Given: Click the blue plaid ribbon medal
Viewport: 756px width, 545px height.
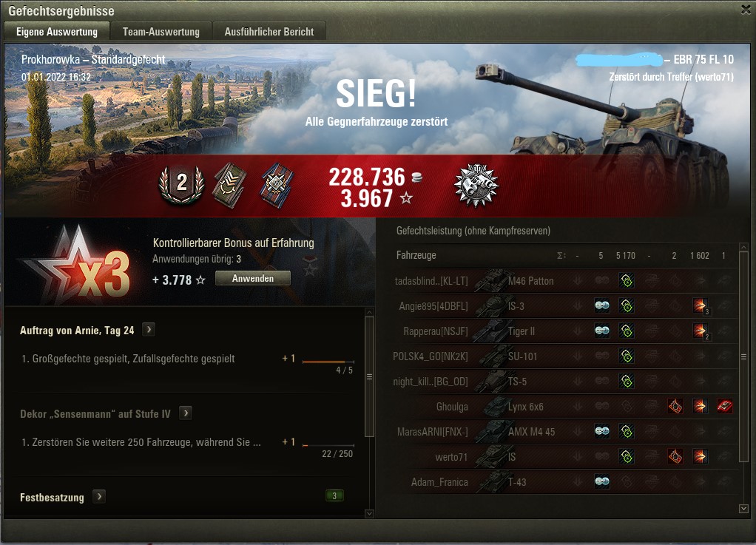Looking at the screenshot, I should click(x=277, y=186).
